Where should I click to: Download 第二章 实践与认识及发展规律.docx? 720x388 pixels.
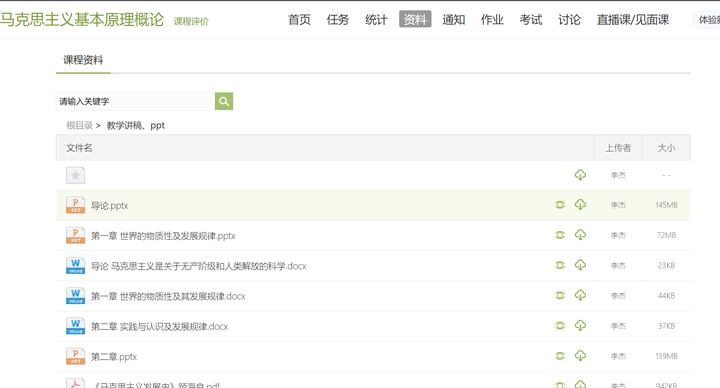coord(580,326)
